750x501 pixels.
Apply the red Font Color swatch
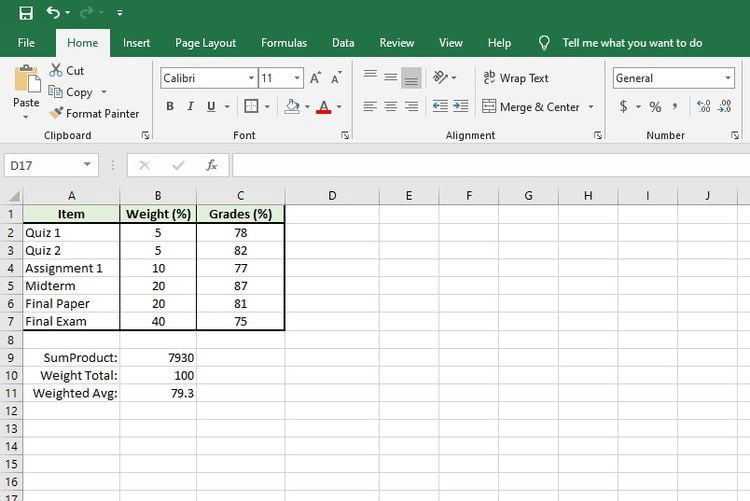[324, 106]
